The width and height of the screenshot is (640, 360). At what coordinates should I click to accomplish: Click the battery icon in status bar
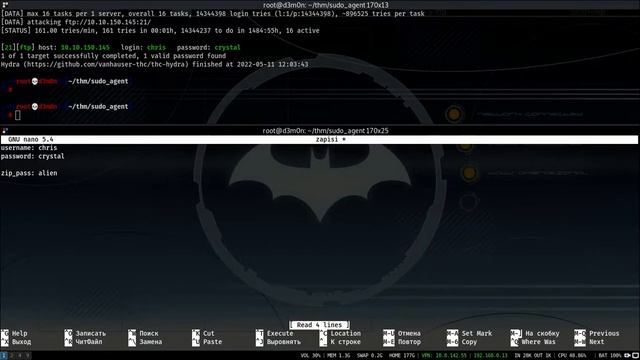(x=627, y=356)
